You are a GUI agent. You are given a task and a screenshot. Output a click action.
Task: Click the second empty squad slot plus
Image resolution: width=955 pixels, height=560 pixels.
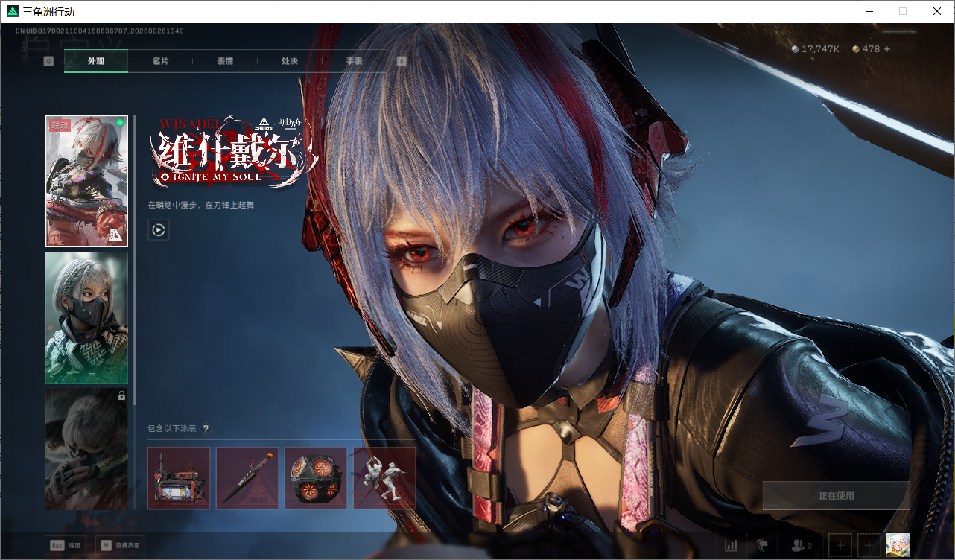(x=869, y=546)
